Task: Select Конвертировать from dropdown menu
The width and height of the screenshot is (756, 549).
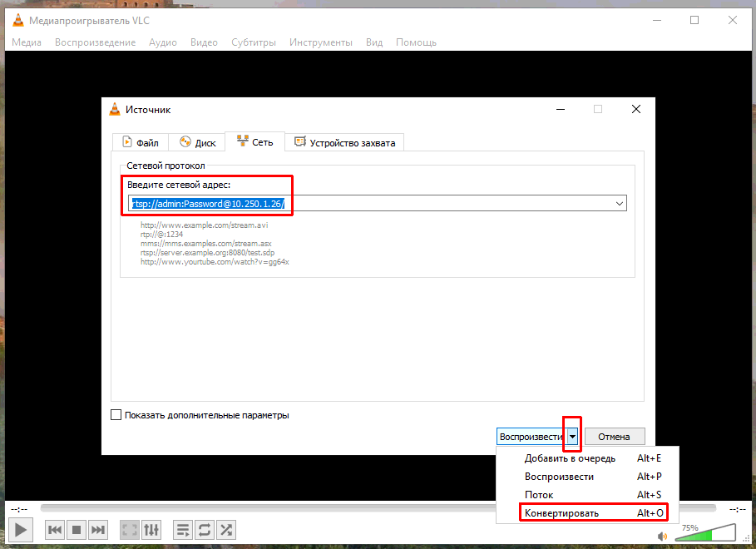Action: pos(587,513)
